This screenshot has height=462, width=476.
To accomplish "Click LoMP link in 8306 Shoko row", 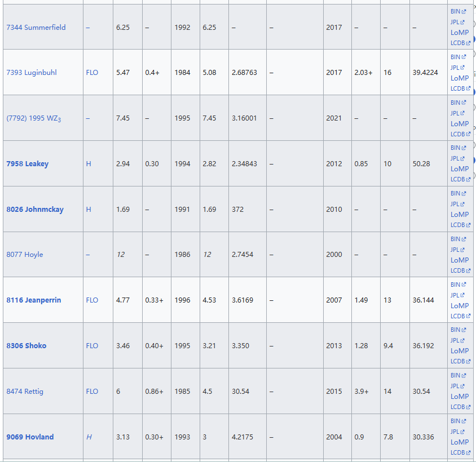I will [x=459, y=351].
